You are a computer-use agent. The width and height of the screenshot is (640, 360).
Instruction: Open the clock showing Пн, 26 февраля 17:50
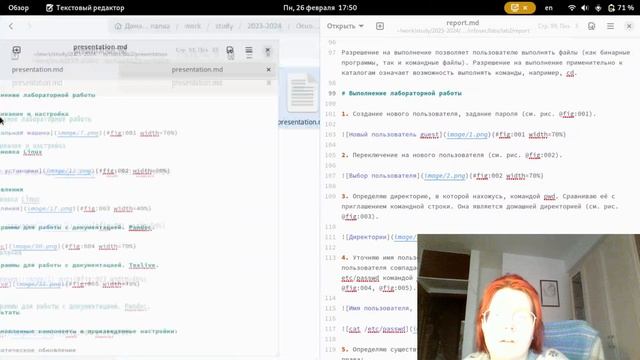point(320,8)
